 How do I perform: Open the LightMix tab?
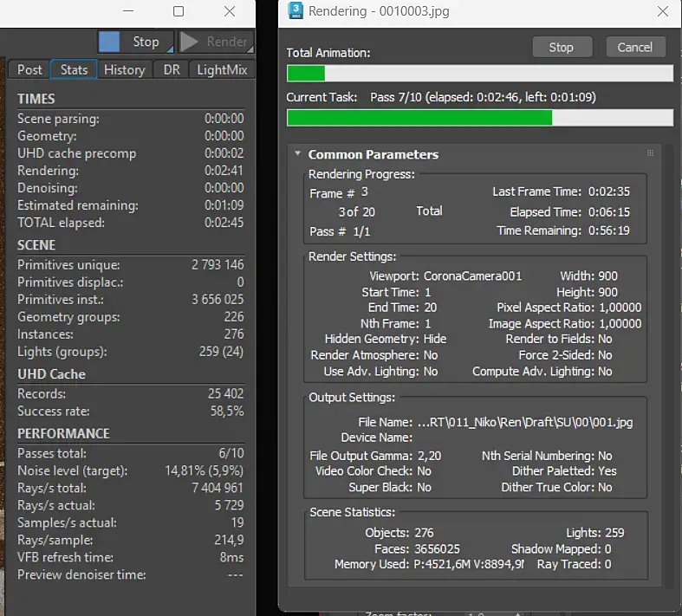tap(222, 69)
